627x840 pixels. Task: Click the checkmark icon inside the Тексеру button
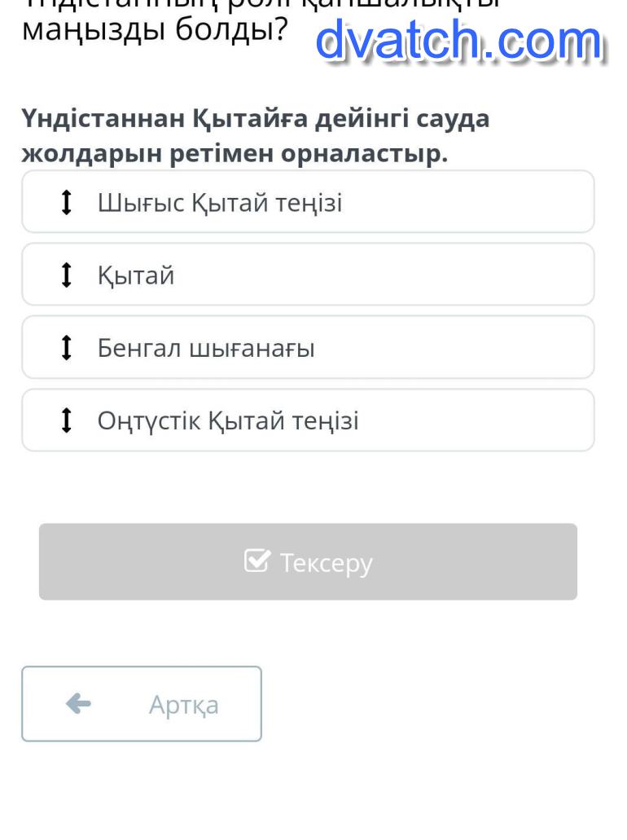pos(257,561)
